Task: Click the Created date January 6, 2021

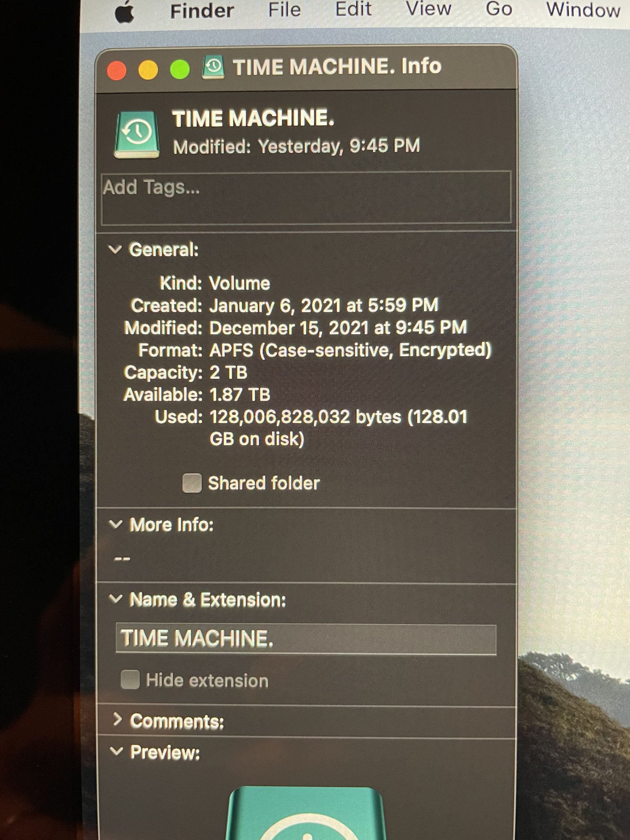Action: [x=324, y=306]
